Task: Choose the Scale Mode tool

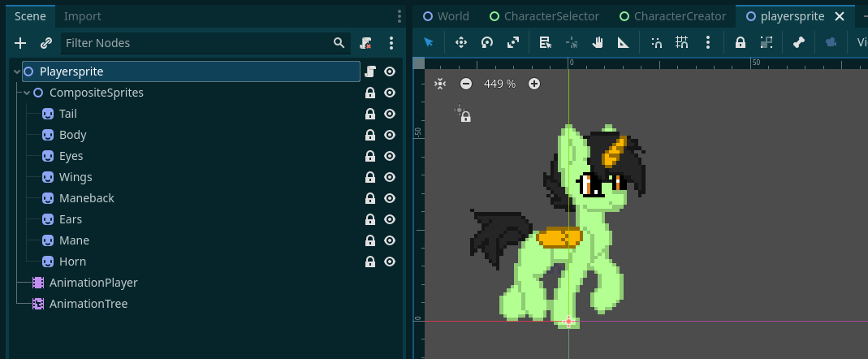Action: (x=513, y=42)
